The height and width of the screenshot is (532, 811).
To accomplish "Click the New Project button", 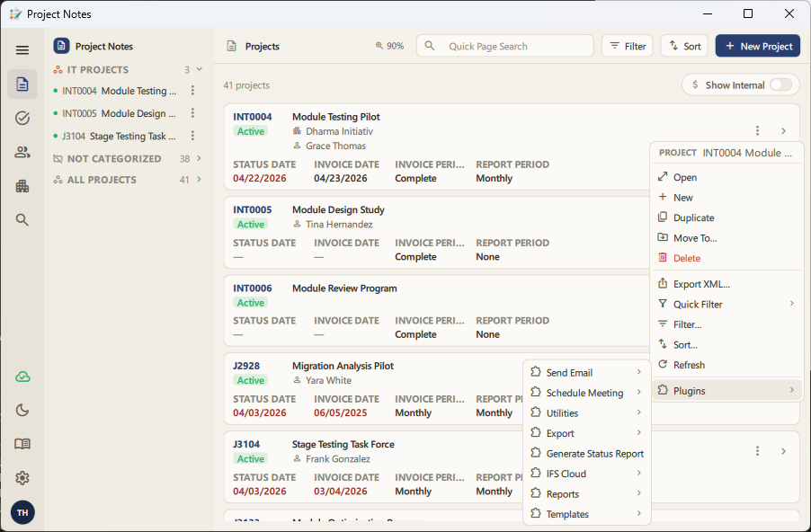I will [x=758, y=46].
